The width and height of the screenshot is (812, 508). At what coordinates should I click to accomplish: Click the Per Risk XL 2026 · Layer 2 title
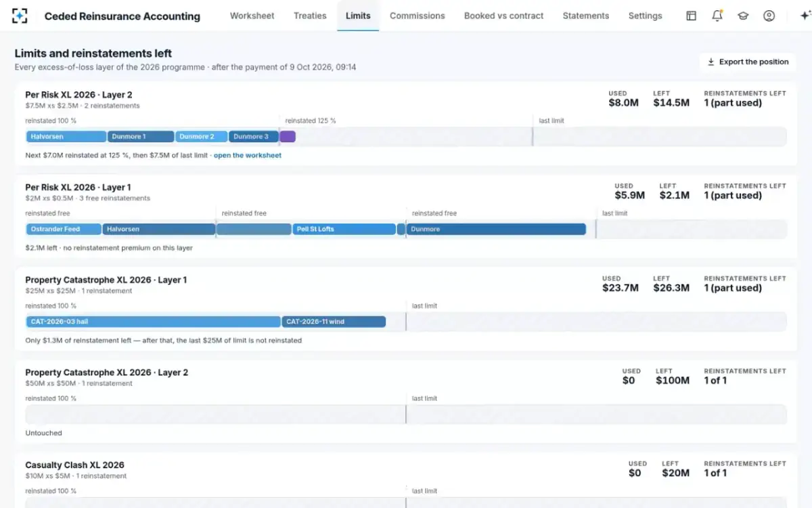[78, 95]
